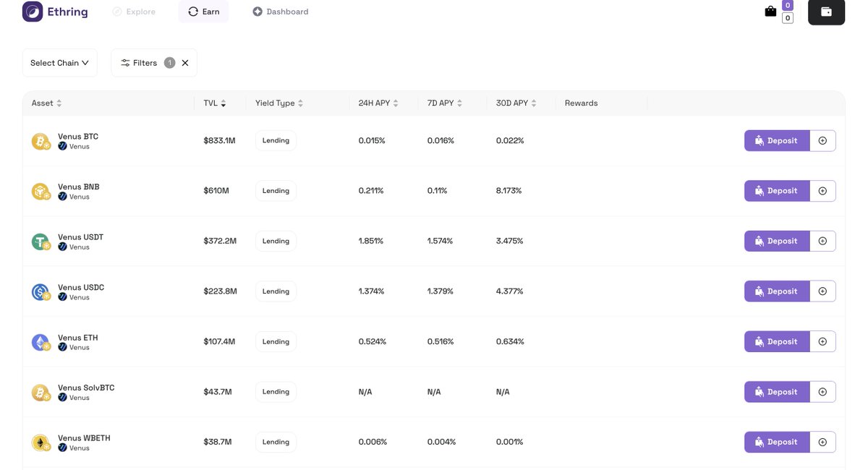Click the Venus BTC coin icon

pos(41,141)
